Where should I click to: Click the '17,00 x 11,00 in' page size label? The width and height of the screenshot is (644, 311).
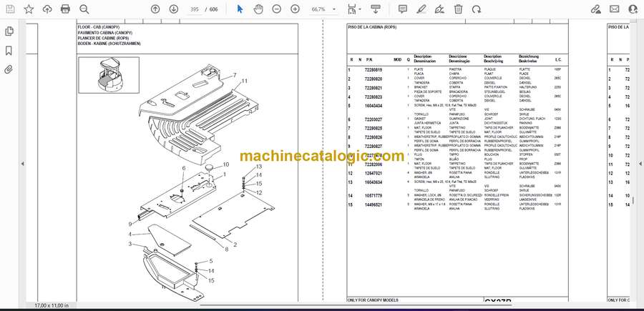52,306
